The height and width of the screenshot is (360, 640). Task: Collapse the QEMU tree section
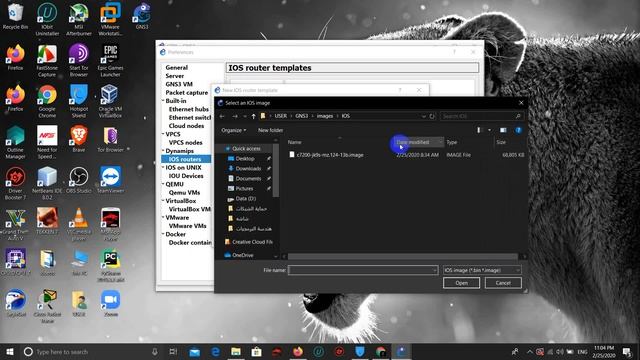coord(163,184)
